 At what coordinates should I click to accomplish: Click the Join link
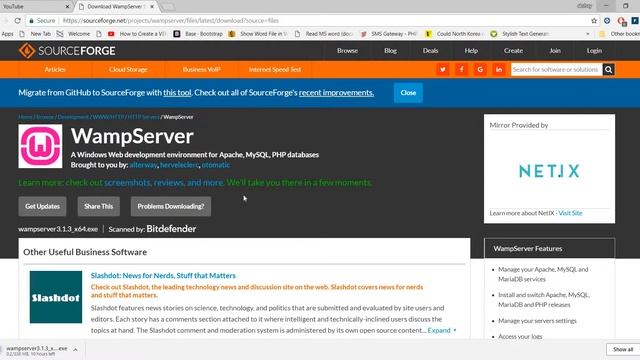(555, 51)
